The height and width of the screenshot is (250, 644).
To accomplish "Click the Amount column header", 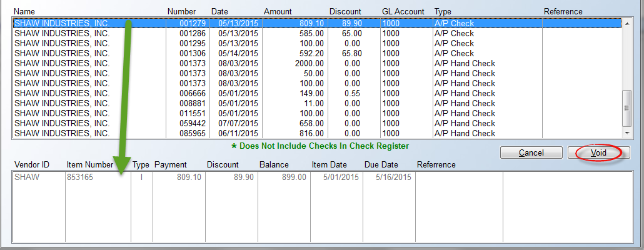I will 278,11.
